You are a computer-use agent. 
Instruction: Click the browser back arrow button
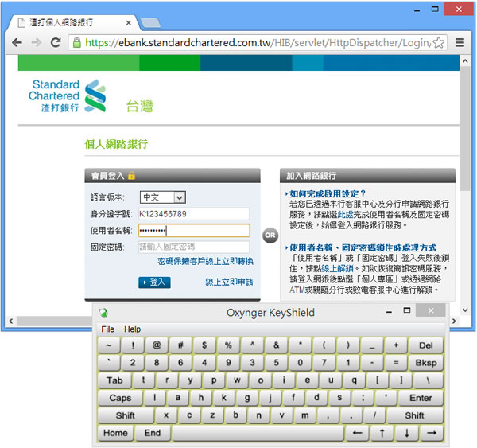pyautogui.click(x=17, y=42)
